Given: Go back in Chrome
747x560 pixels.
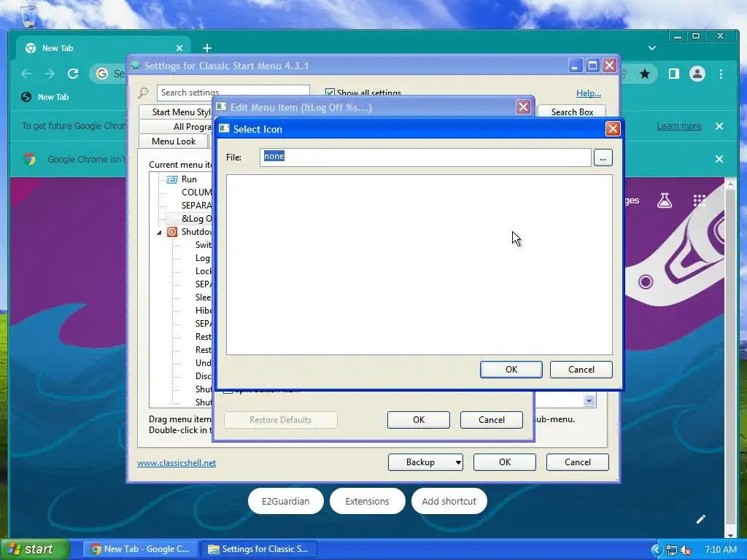Looking at the screenshot, I should [x=27, y=74].
